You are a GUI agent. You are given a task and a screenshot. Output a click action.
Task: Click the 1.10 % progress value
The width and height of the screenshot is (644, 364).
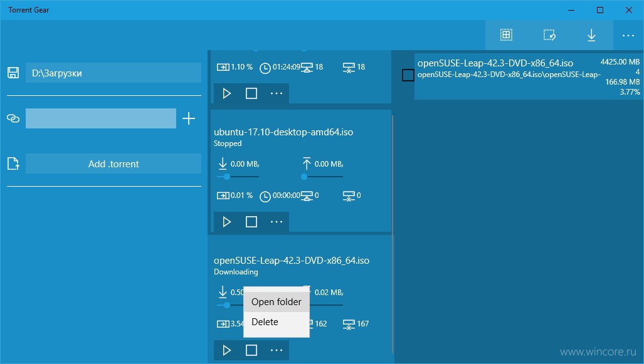[241, 67]
